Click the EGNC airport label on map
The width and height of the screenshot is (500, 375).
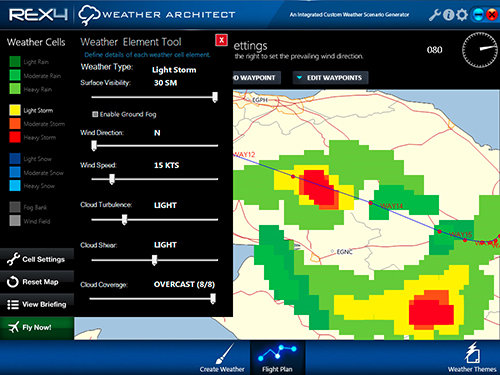point(344,252)
